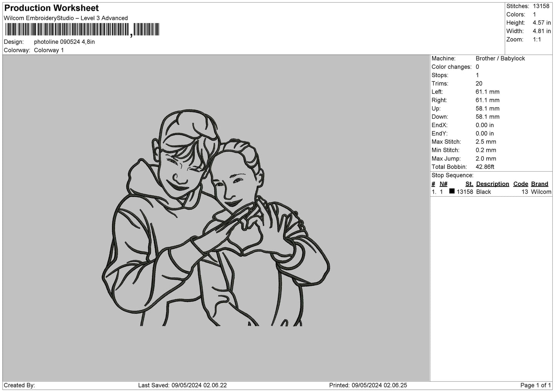Click the Colors count value
Viewport: 555px width, 392px height.
(534, 15)
